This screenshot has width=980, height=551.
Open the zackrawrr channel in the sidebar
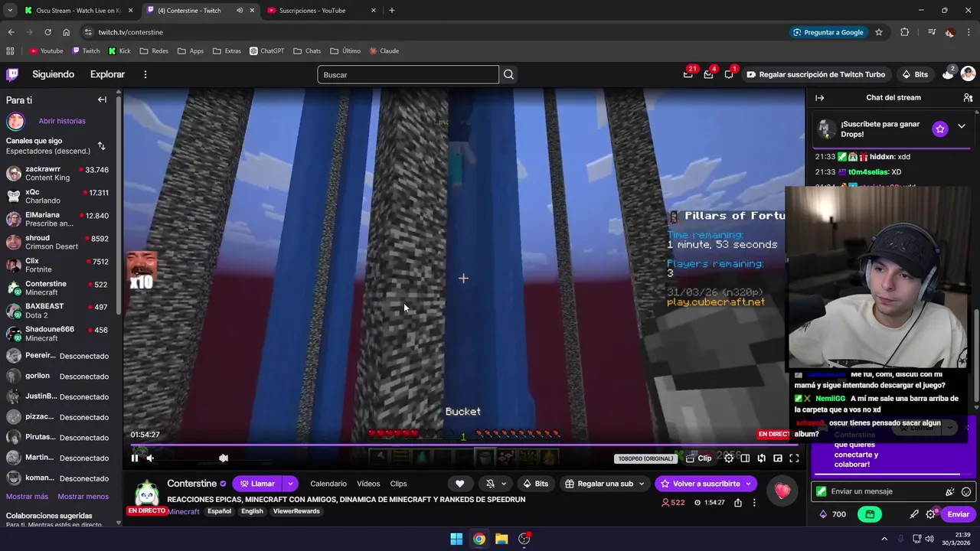[x=57, y=173]
